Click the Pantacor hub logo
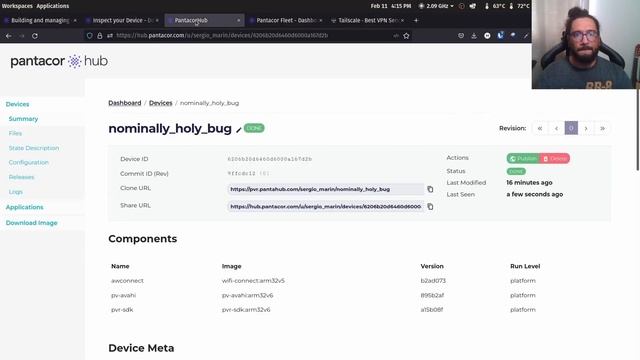This screenshot has height=360, width=640. [x=59, y=61]
